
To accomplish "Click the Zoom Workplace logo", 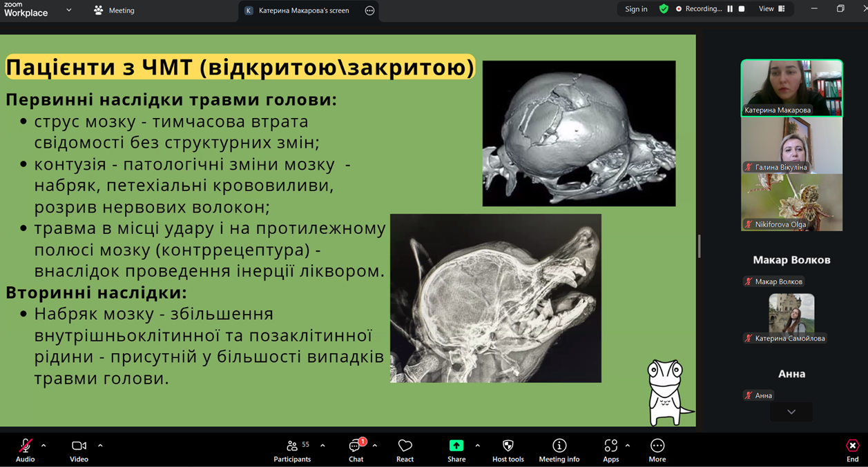I will point(26,10).
